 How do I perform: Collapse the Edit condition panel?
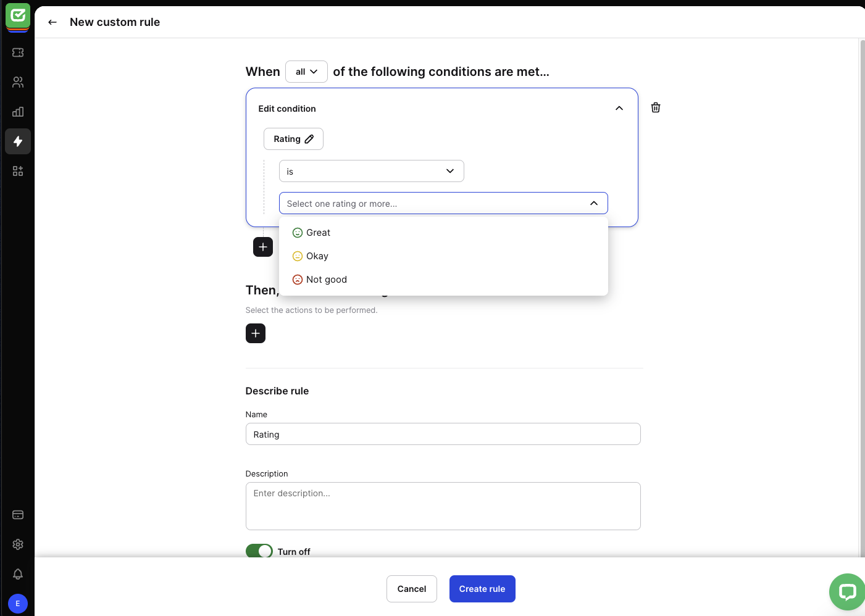point(619,109)
